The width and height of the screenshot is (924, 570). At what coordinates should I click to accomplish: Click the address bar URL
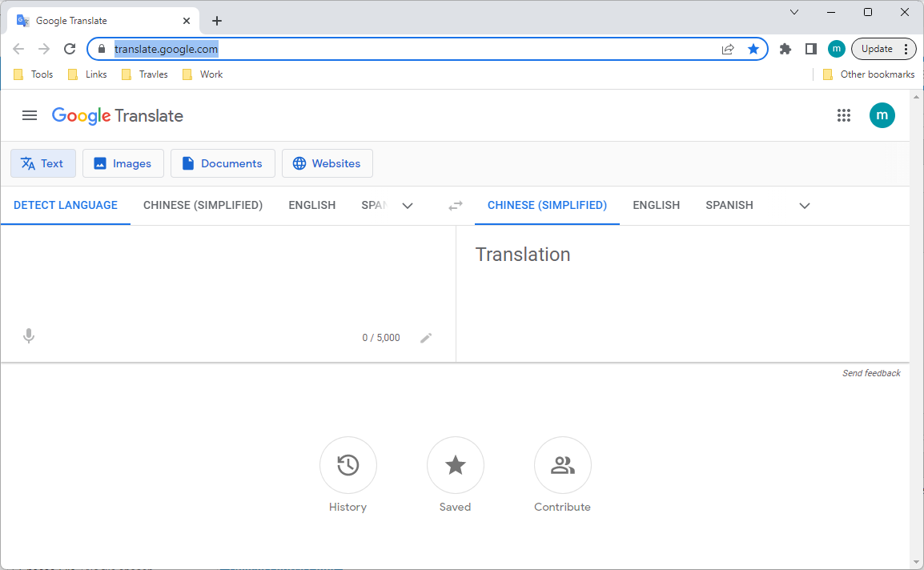click(167, 49)
